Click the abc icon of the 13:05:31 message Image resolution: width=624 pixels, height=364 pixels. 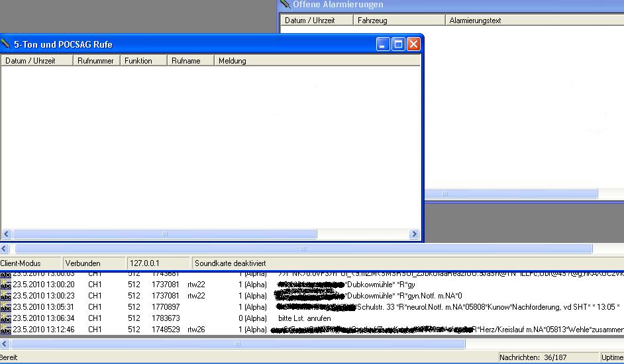[5, 306]
